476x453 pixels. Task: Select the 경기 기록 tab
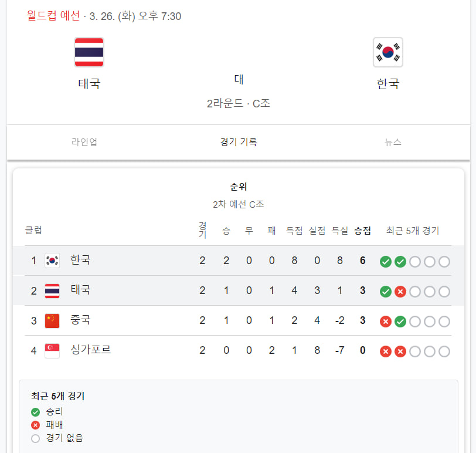click(x=237, y=142)
